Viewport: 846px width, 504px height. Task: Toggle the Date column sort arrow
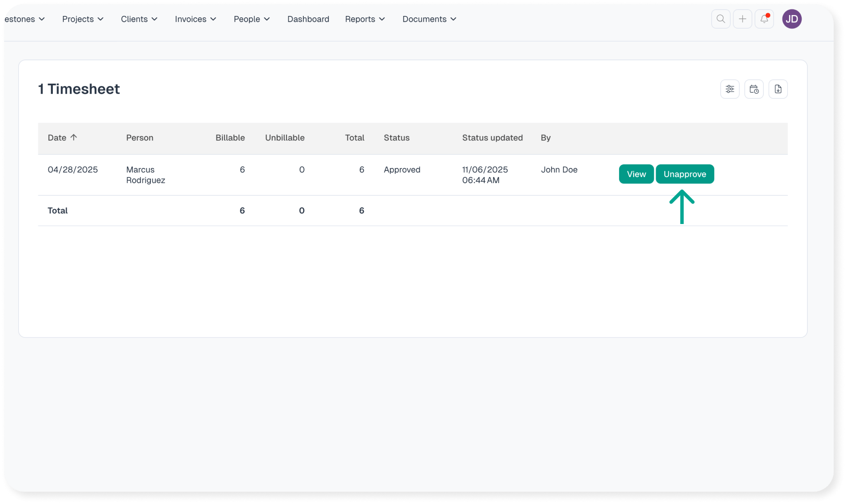tap(73, 137)
